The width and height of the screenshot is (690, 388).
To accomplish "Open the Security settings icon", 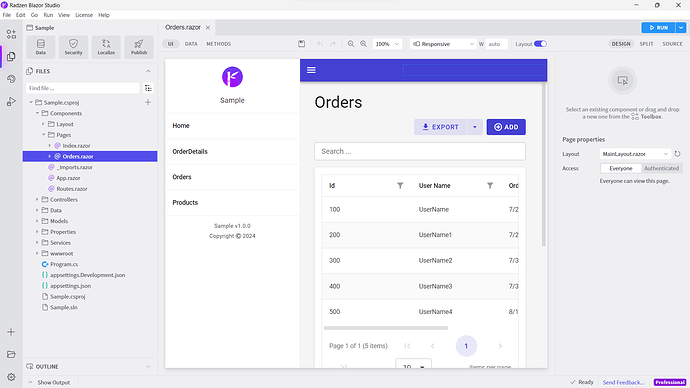I will tap(73, 47).
